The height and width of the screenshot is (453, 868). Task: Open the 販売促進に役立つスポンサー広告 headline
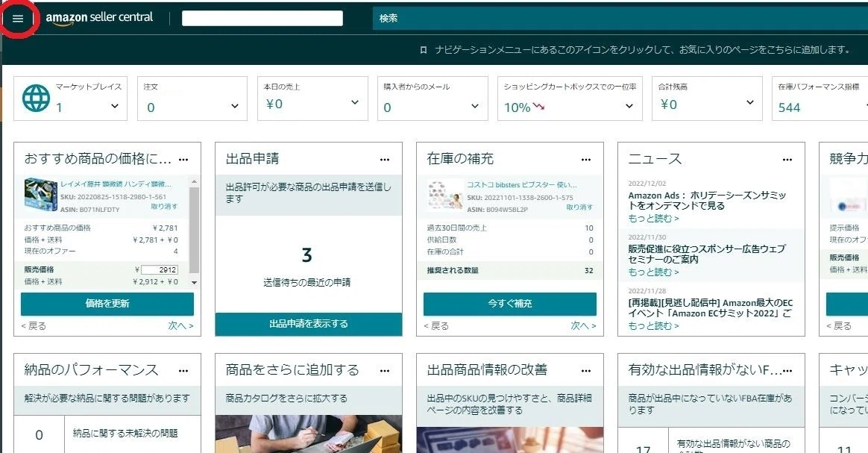[707, 254]
